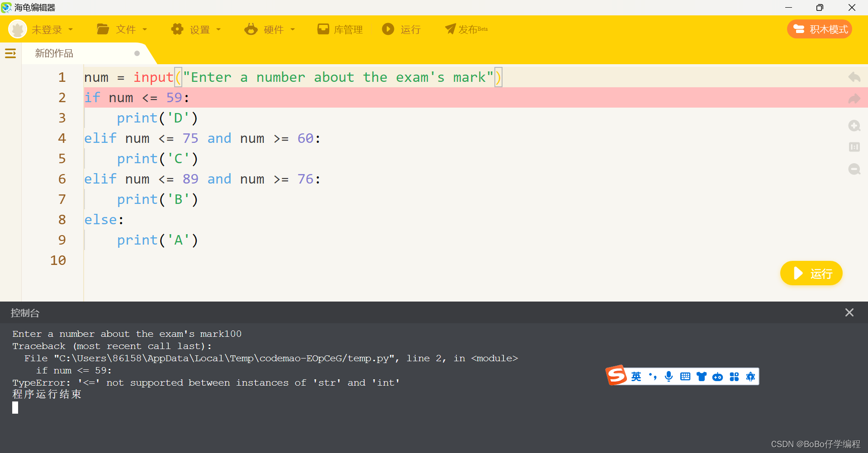Click 程序运行结束 text in console
This screenshot has height=453, width=868.
(47, 394)
